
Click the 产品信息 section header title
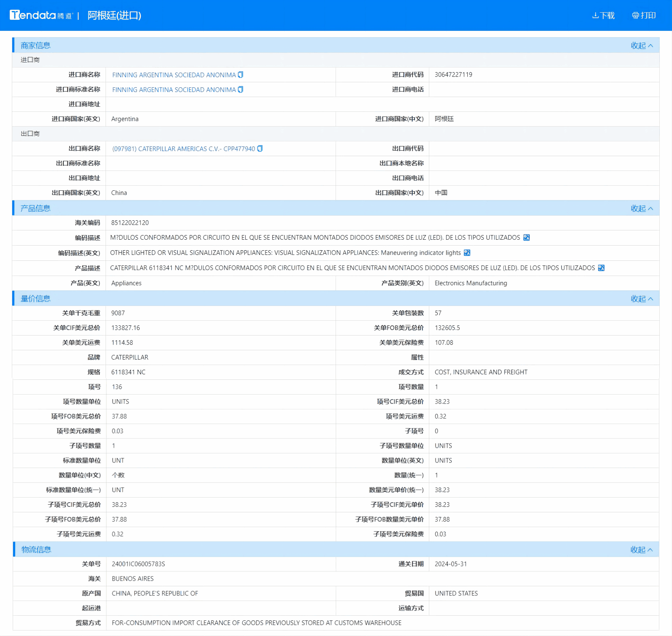(x=35, y=208)
